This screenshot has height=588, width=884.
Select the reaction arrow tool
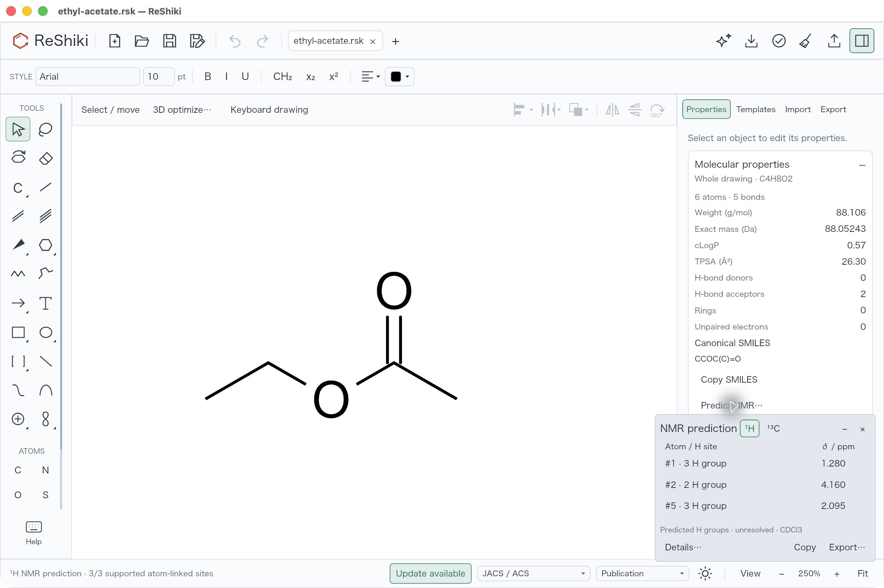point(18,303)
